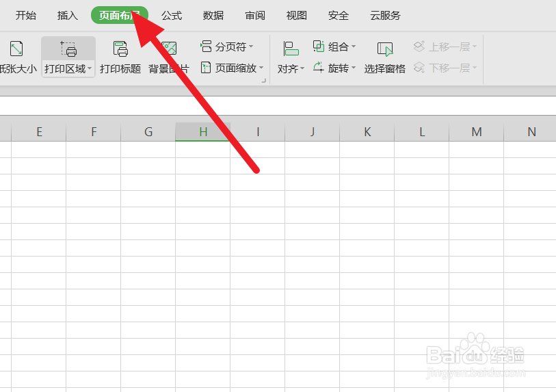The height and width of the screenshot is (392, 556).
Task: Open the 公式 tab
Action: click(172, 15)
